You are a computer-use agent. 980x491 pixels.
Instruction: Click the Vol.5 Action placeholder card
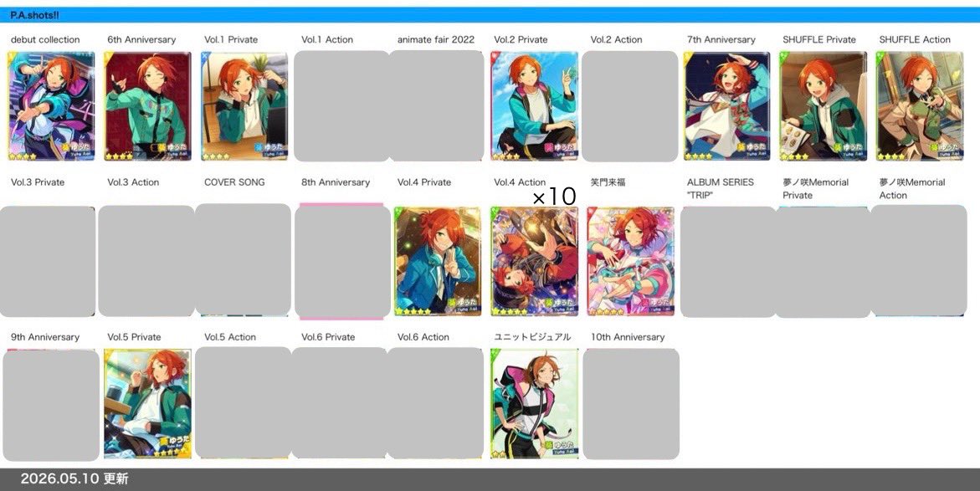click(244, 403)
